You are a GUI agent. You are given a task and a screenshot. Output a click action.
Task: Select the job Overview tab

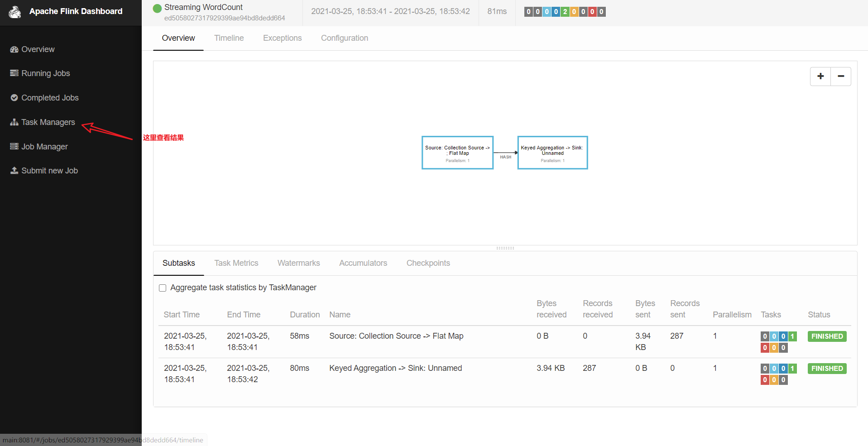click(x=178, y=38)
